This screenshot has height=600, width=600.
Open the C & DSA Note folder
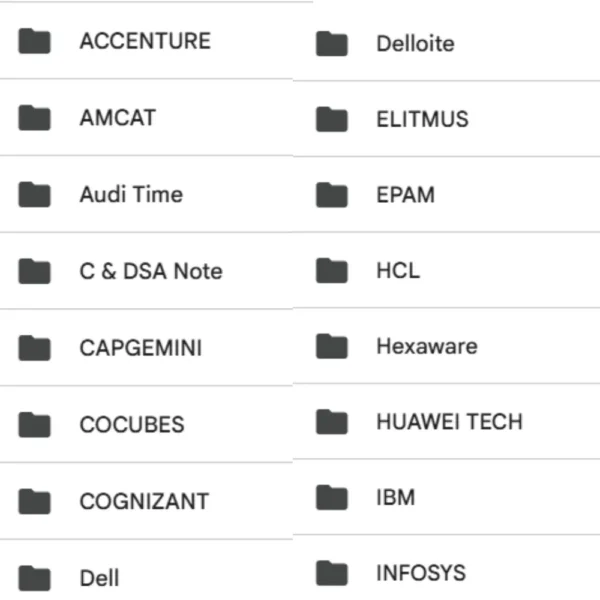tap(150, 271)
